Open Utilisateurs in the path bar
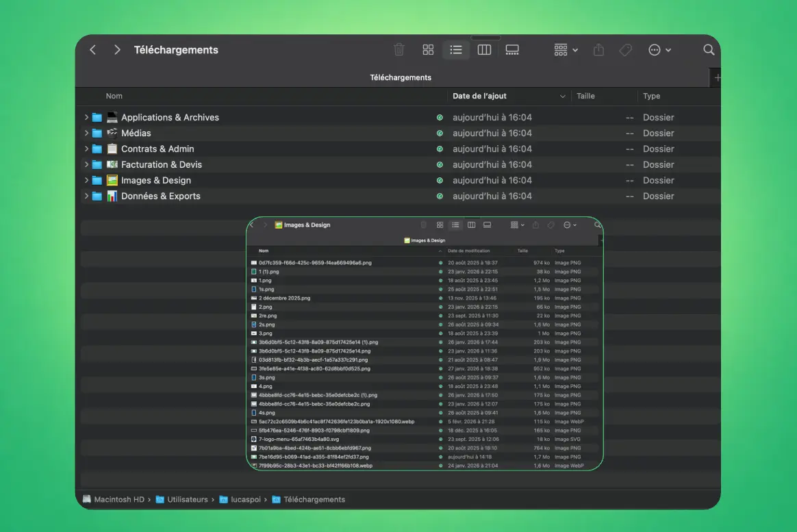The height and width of the screenshot is (532, 797). click(x=187, y=500)
